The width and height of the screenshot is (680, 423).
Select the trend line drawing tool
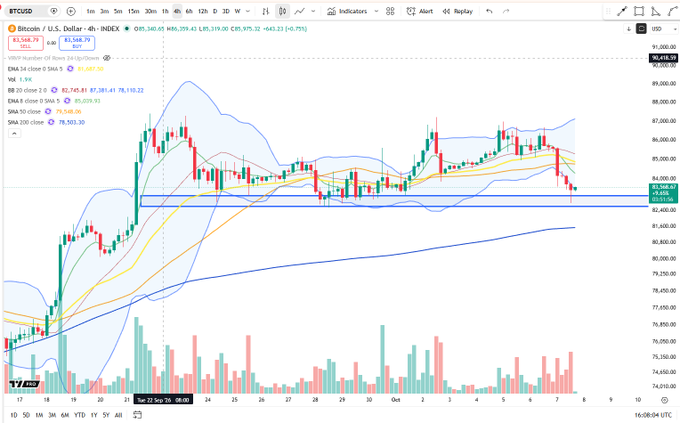coord(622,11)
